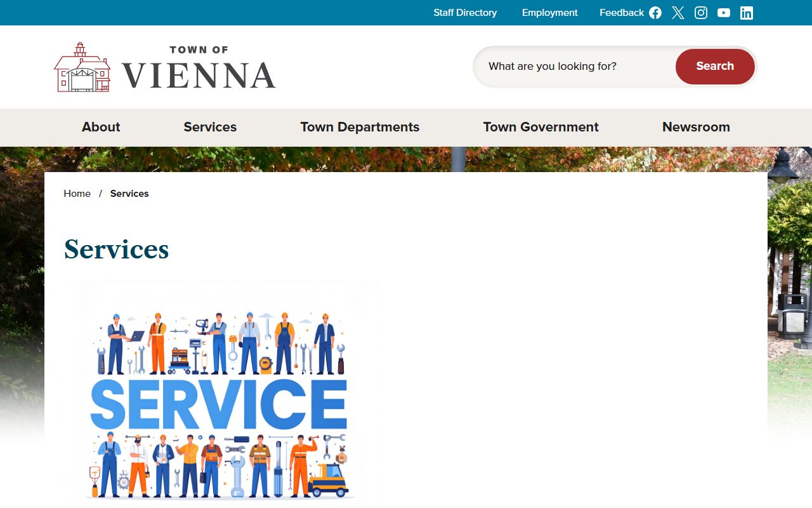Click the Services page heading
812x508 pixels.
tap(117, 249)
